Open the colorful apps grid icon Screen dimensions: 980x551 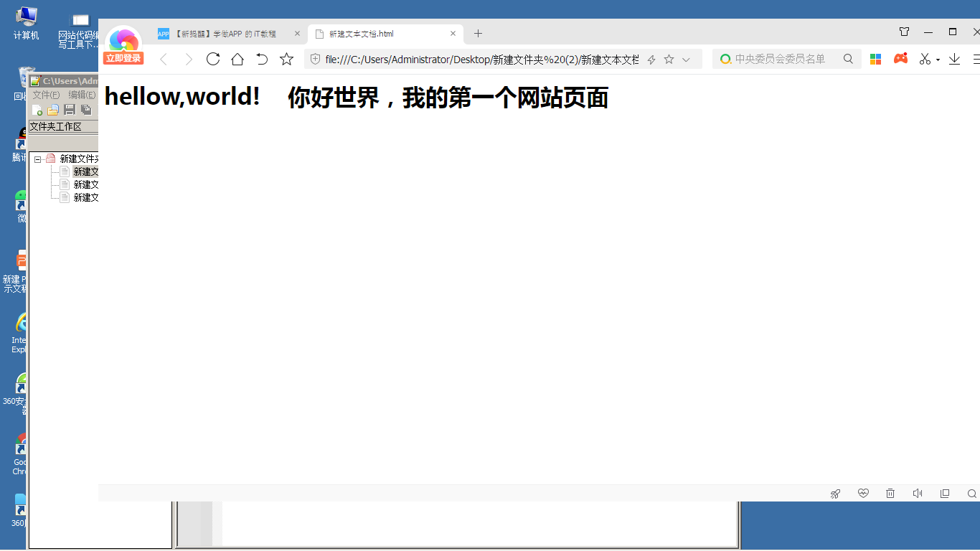(875, 59)
